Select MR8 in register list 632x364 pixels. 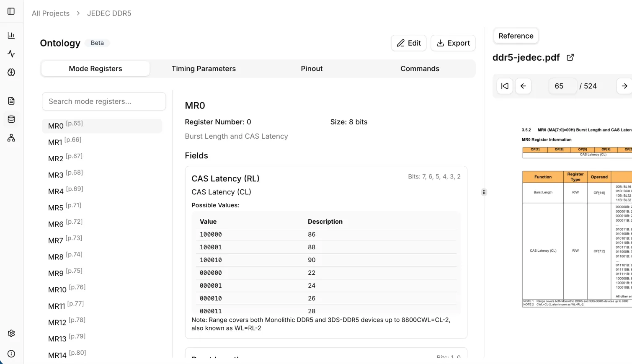coord(102,256)
